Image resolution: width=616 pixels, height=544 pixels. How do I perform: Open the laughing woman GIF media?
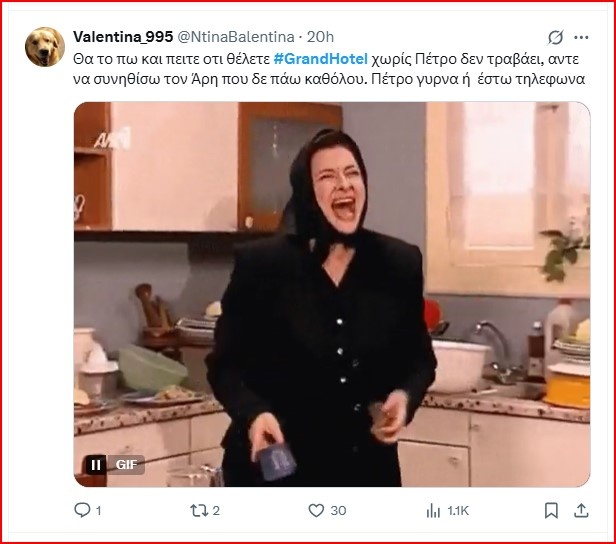332,294
